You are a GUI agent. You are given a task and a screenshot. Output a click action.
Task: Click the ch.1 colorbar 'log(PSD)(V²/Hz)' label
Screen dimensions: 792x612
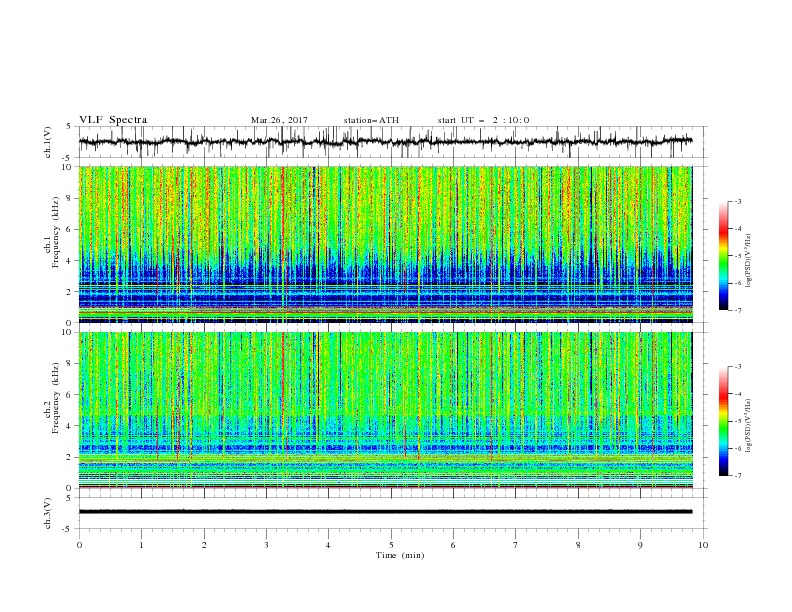pos(748,261)
